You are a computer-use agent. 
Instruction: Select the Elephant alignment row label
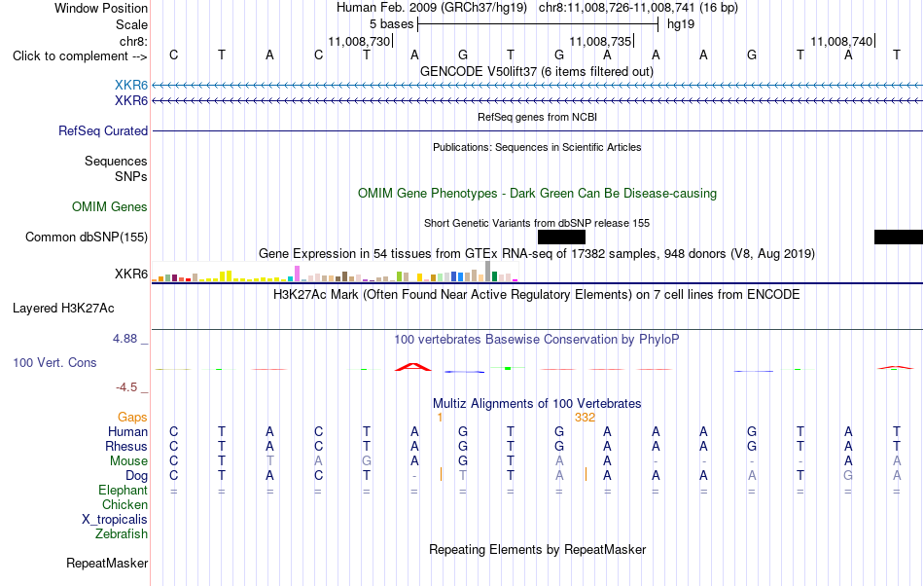[124, 490]
